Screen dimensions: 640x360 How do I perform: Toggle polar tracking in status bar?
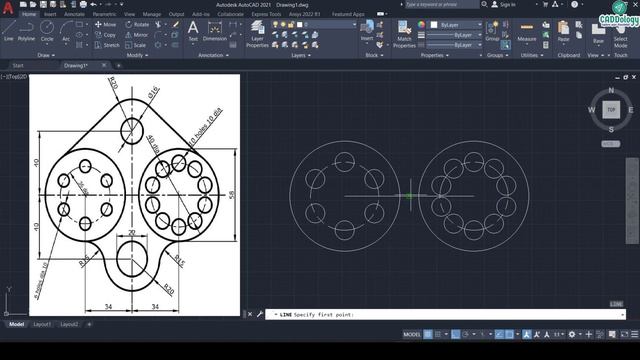click(x=465, y=334)
